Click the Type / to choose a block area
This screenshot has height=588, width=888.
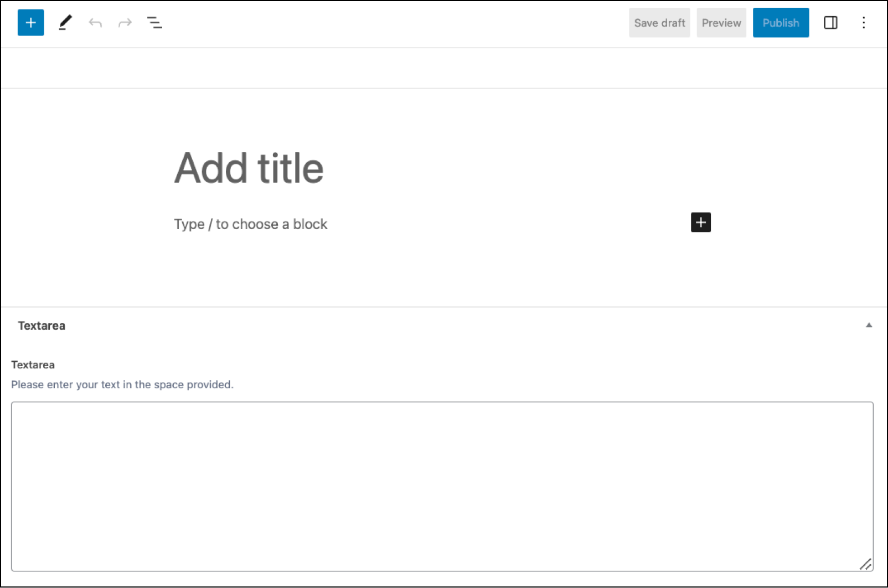tap(250, 224)
